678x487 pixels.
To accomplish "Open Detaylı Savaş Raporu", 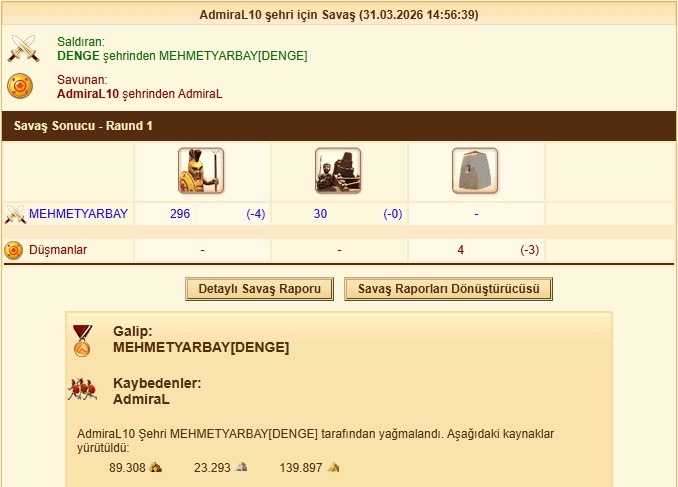I will (x=259, y=289).
